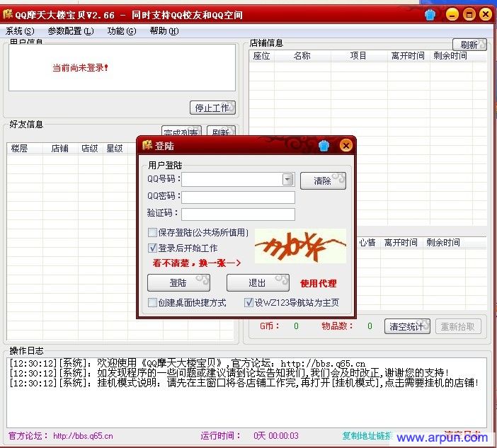Click the captcha image
Viewport: 497px width, 448px height.
(x=300, y=246)
